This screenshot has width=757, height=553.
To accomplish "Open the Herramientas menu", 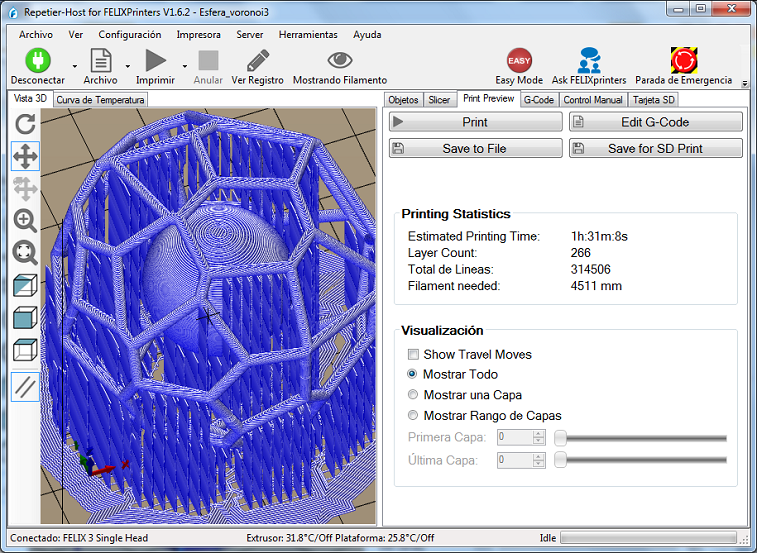I will [308, 35].
